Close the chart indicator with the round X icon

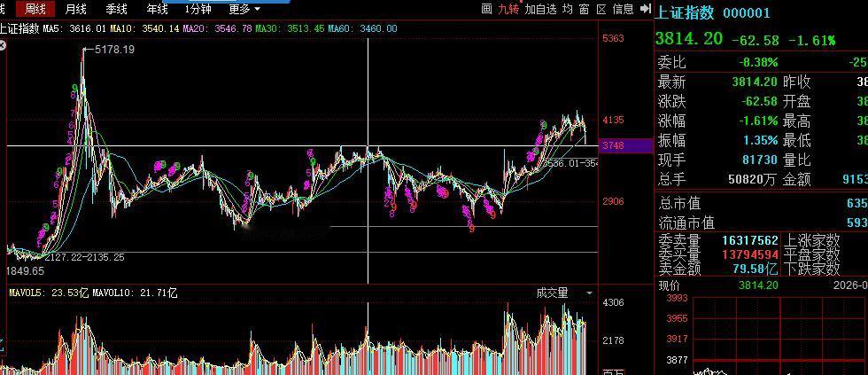pyautogui.click(x=2, y=46)
